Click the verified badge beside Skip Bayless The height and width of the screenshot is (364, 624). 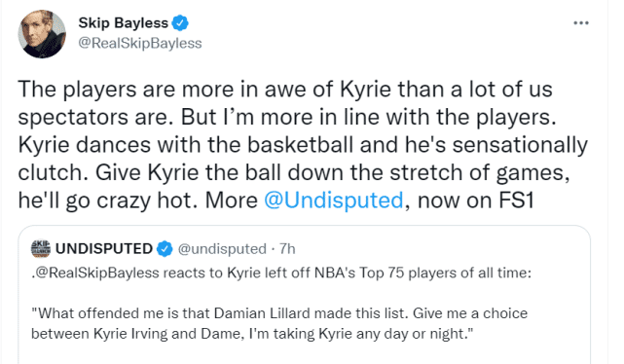coord(180,22)
